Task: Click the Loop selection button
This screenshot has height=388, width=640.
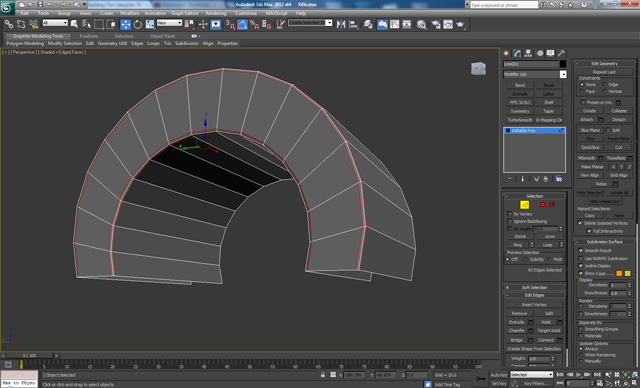Action: tap(548, 245)
